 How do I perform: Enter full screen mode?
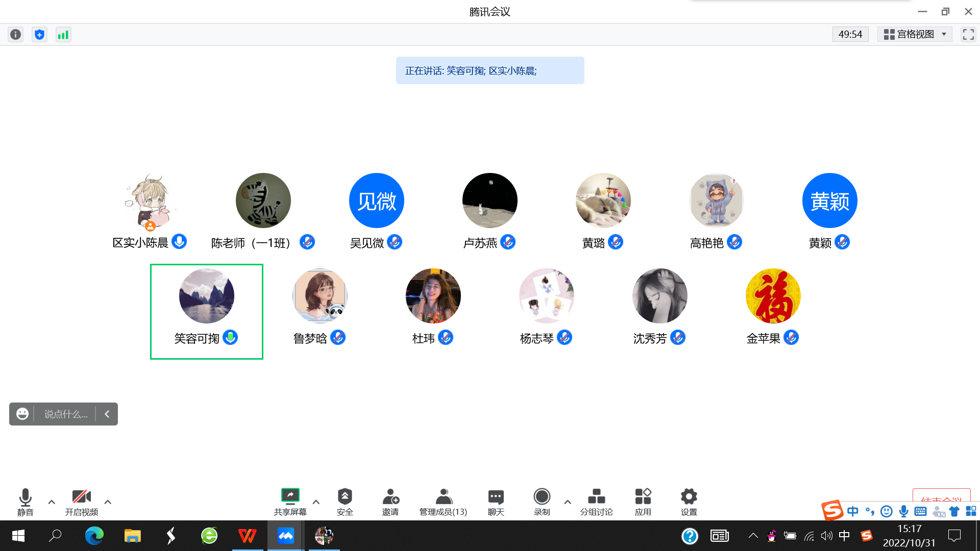pos(968,34)
